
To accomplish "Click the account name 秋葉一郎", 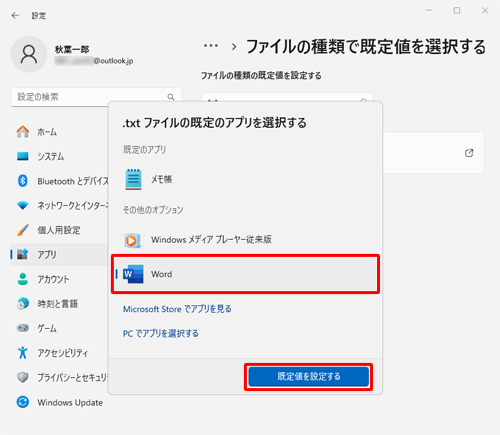I will [72, 49].
